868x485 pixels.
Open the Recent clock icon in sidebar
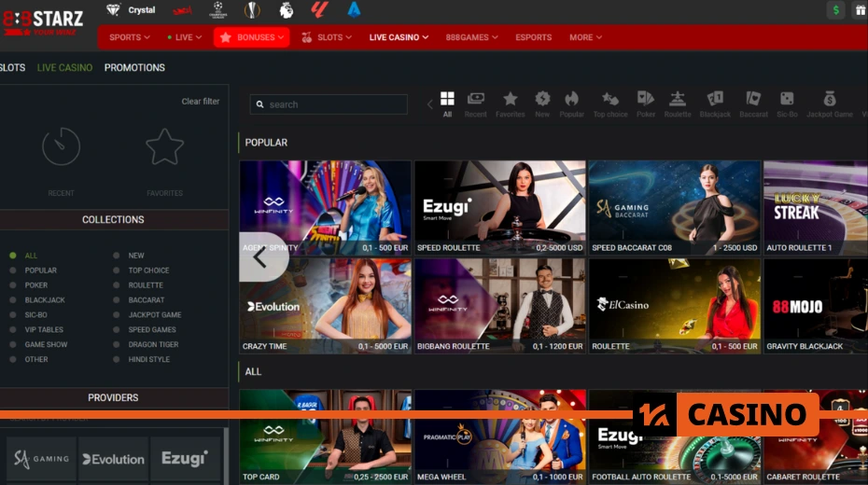61,146
